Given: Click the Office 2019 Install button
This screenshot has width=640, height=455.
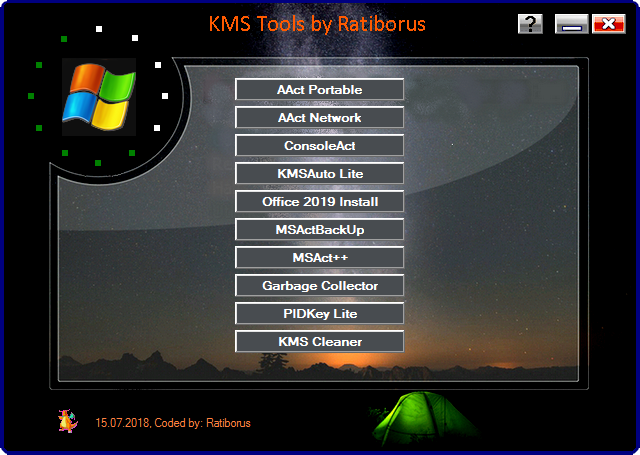Looking at the screenshot, I should pyautogui.click(x=319, y=202).
